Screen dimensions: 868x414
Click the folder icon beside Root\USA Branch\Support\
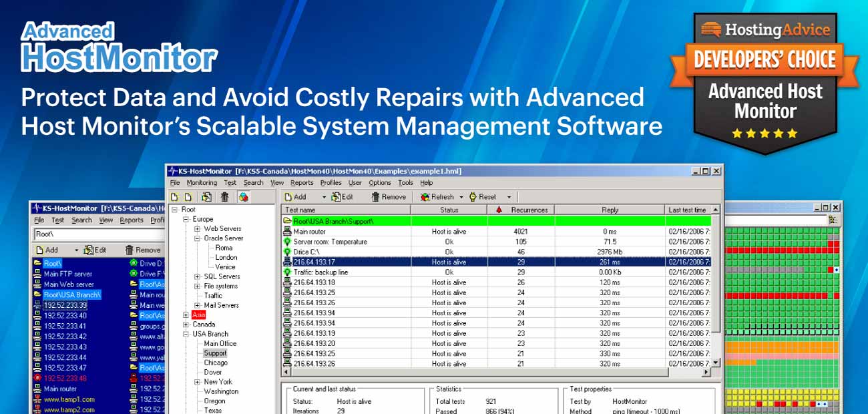tap(287, 221)
